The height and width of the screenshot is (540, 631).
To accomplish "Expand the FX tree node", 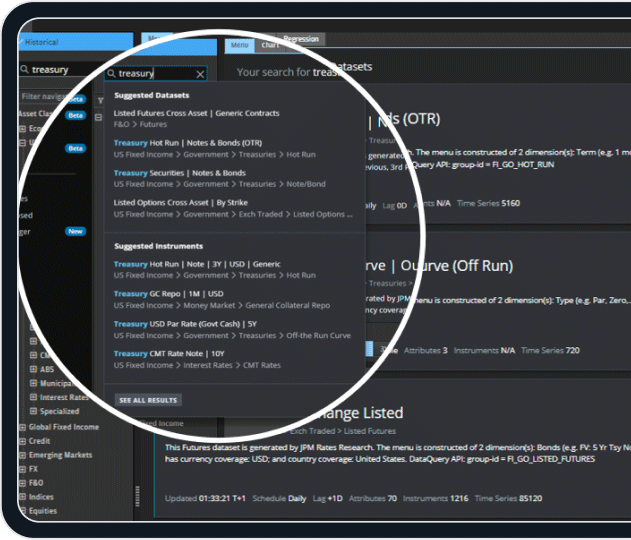I will [21, 469].
